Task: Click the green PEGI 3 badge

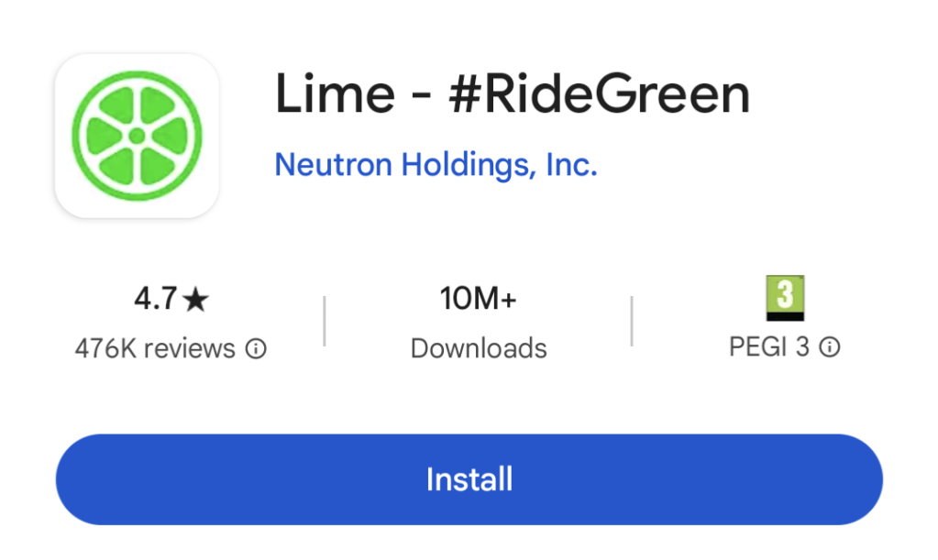Action: (x=784, y=294)
